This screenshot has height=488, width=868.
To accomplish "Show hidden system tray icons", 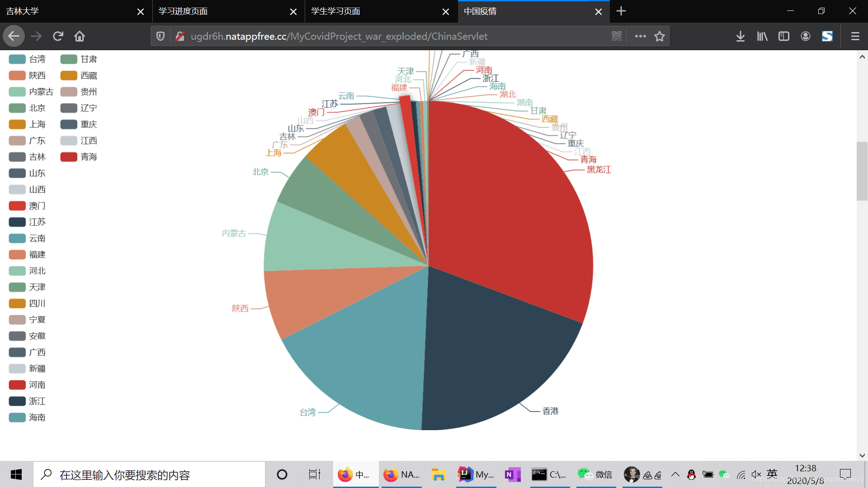I will tap(675, 474).
